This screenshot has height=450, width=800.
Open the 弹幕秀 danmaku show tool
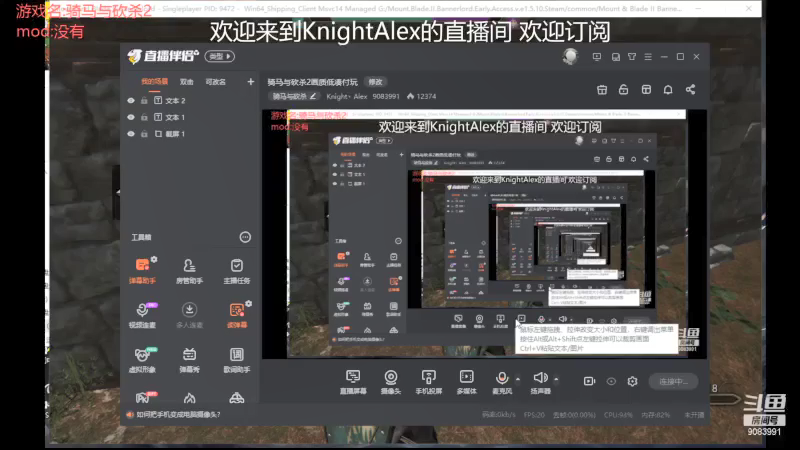189,359
